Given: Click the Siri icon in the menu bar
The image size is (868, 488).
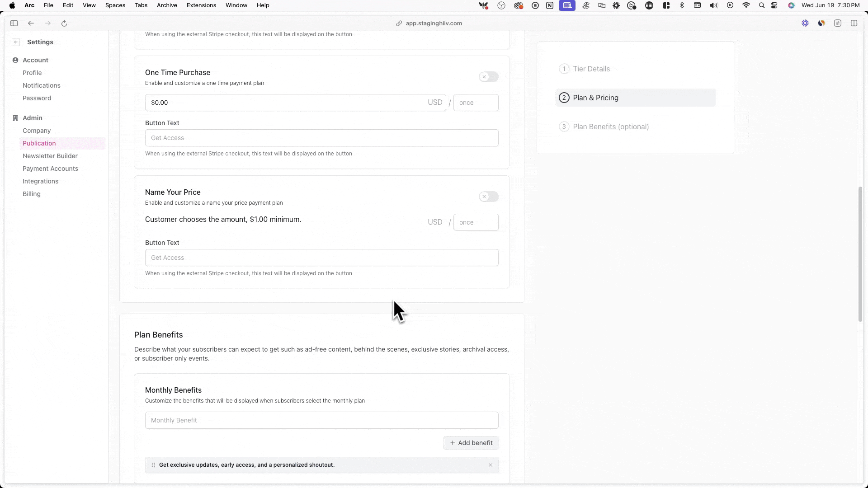Looking at the screenshot, I should (791, 5).
